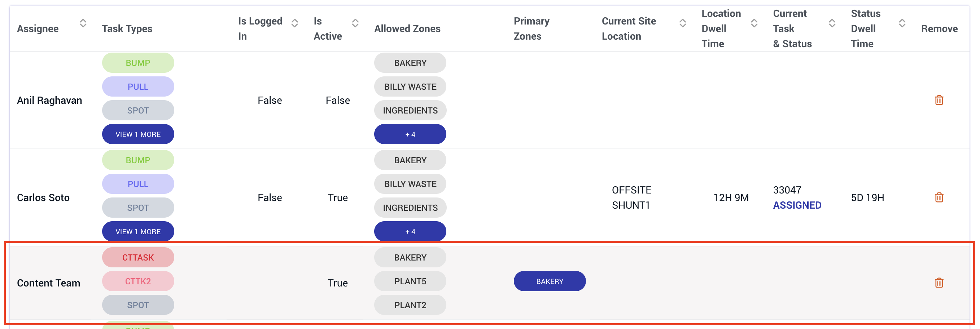Screen dimensions: 980x329
Task: Sort by the Assignee column arrows
Action: [83, 23]
